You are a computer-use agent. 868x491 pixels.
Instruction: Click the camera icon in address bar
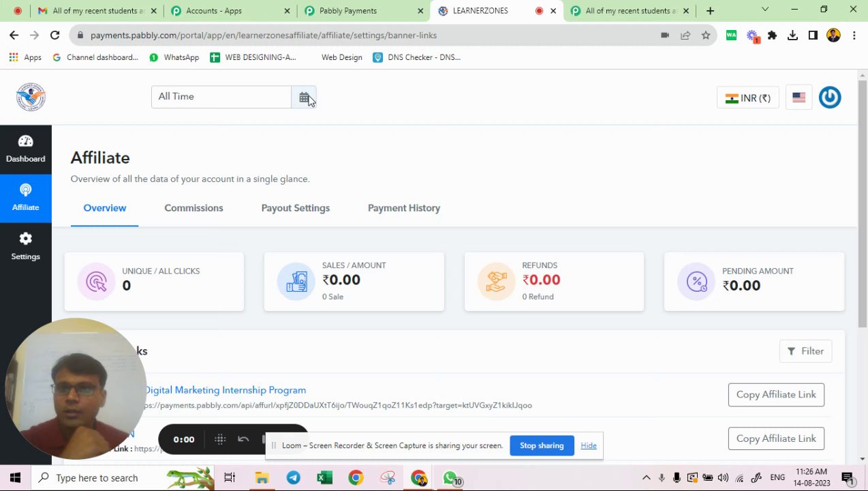(x=665, y=35)
